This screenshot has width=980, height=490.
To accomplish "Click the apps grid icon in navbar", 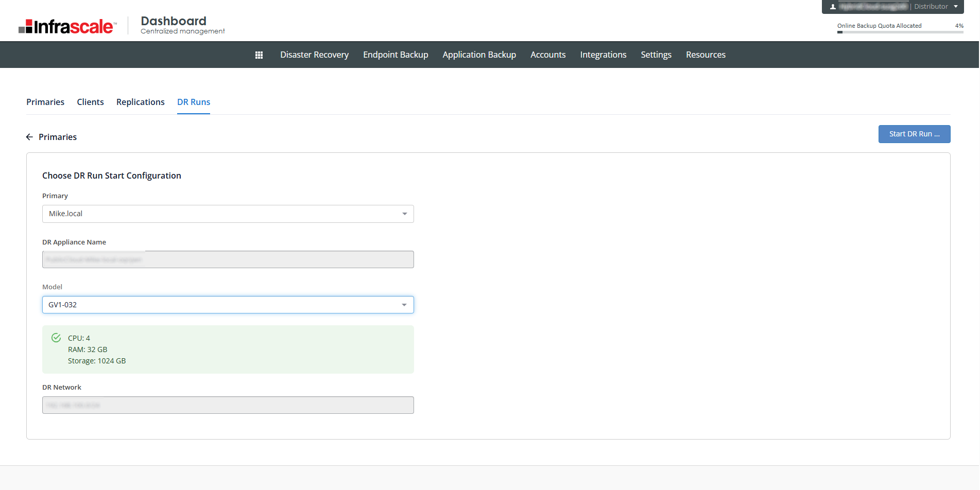I will pos(259,55).
